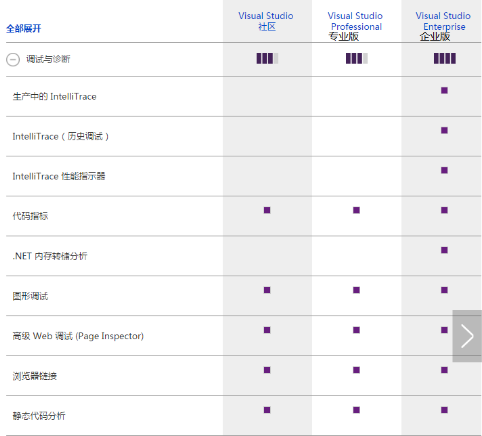Open the Visual Studio 社区 column header link

coord(266,21)
